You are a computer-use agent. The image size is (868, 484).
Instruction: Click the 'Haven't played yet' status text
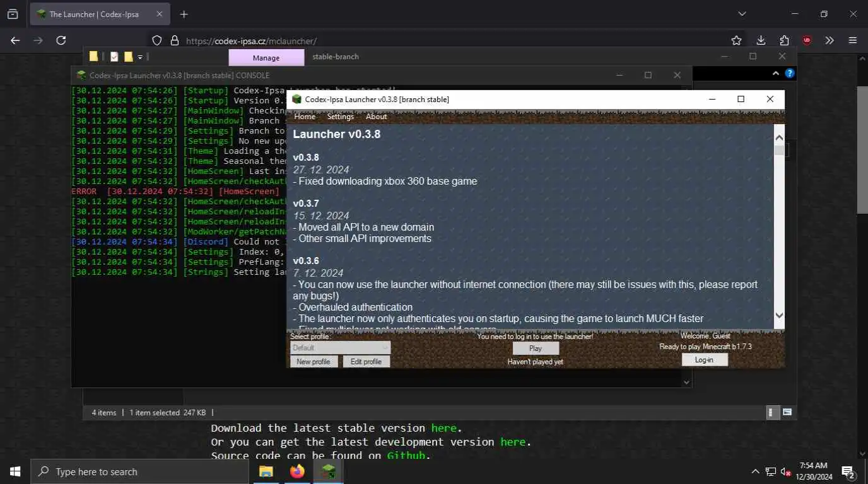(x=536, y=362)
